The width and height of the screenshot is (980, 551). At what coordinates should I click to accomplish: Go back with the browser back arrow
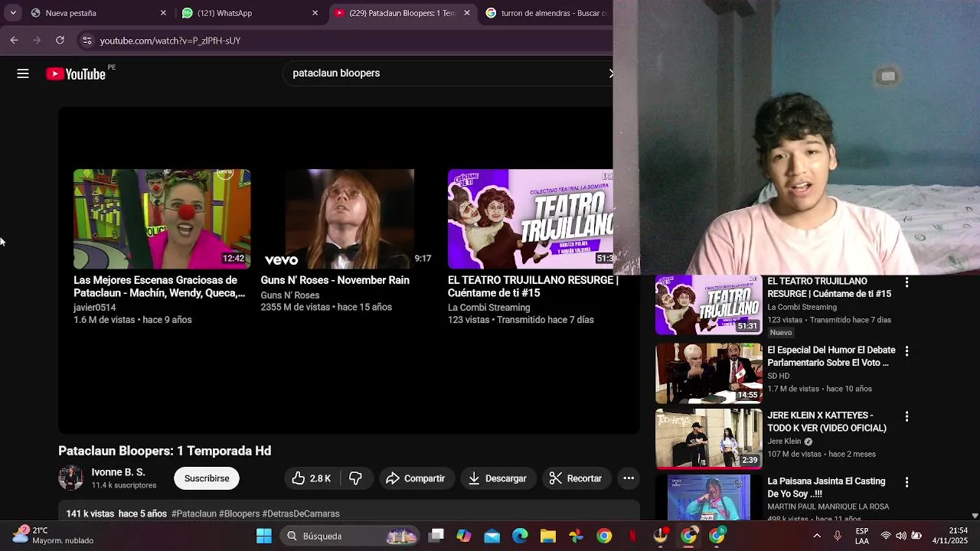14,40
